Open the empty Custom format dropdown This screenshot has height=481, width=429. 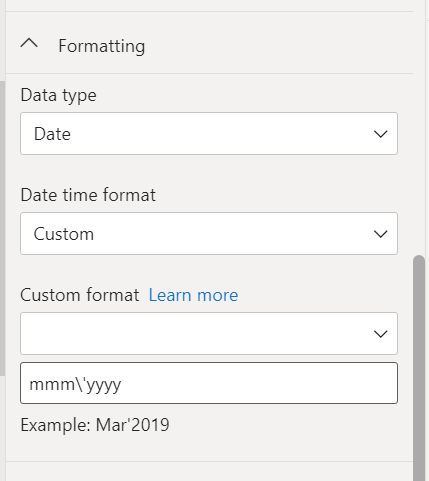point(209,333)
